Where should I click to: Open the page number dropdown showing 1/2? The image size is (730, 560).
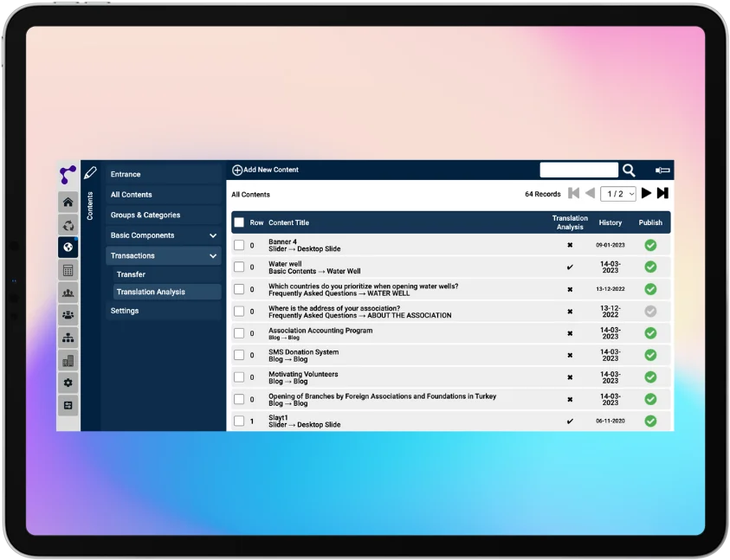618,193
